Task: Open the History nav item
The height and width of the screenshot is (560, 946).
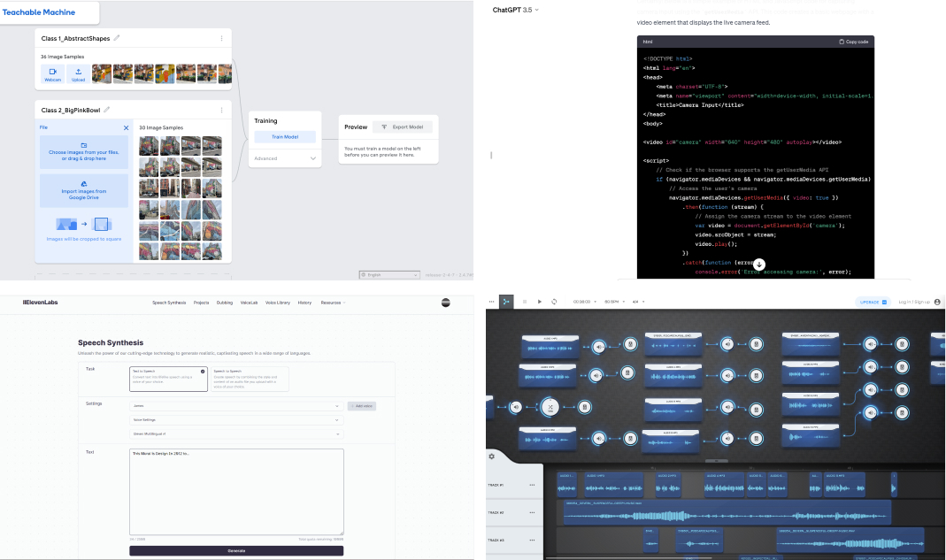Action: coord(304,303)
